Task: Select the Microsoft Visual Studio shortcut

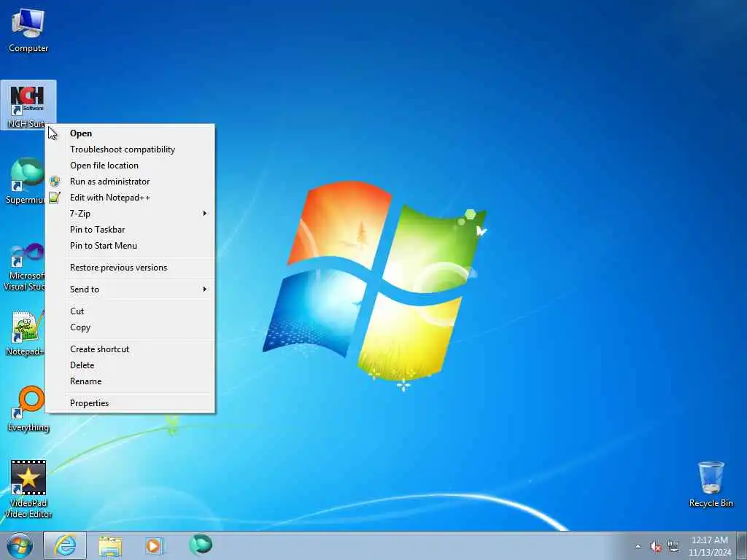Action: click(24, 265)
